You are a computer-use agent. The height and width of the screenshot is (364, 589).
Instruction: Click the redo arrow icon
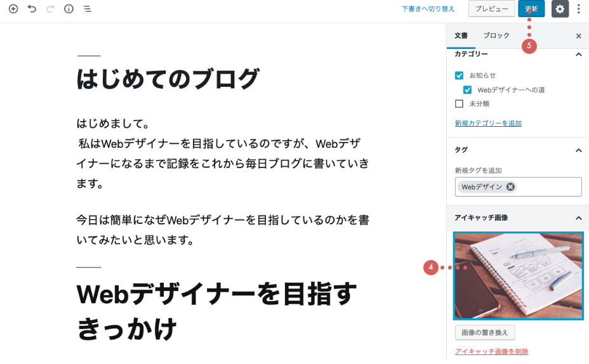(50, 9)
